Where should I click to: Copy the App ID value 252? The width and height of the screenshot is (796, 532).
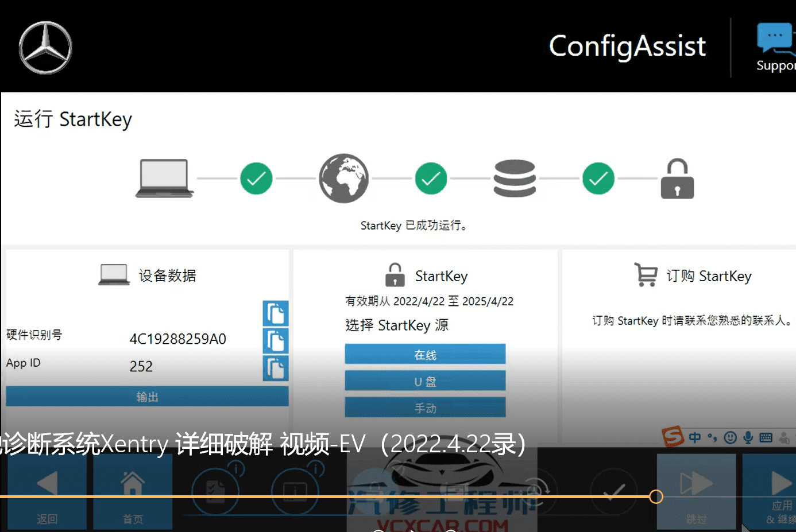[276, 368]
